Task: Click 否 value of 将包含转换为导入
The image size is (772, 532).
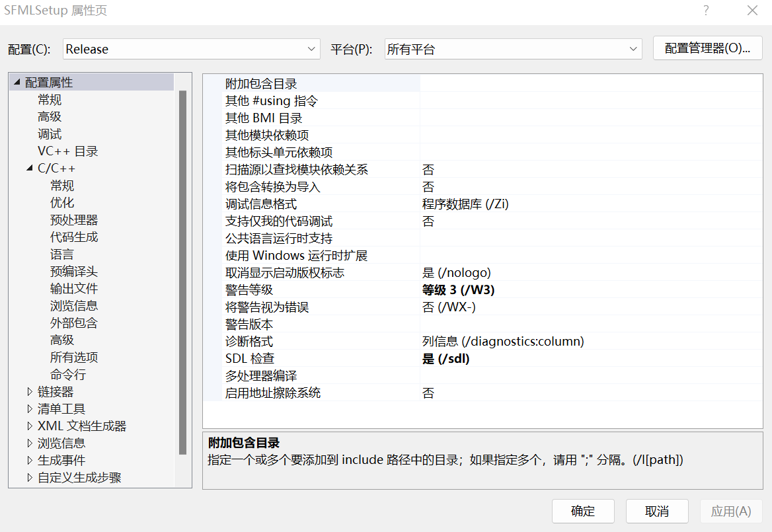Action: (428, 187)
